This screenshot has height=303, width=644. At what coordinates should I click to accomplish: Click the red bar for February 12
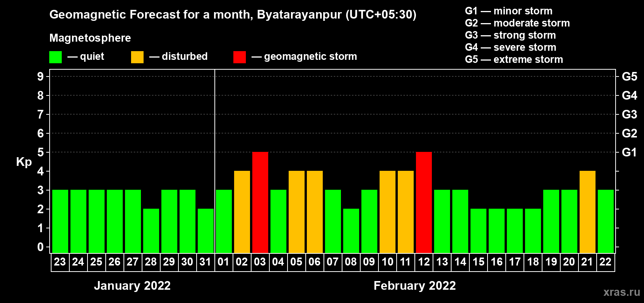424,203
